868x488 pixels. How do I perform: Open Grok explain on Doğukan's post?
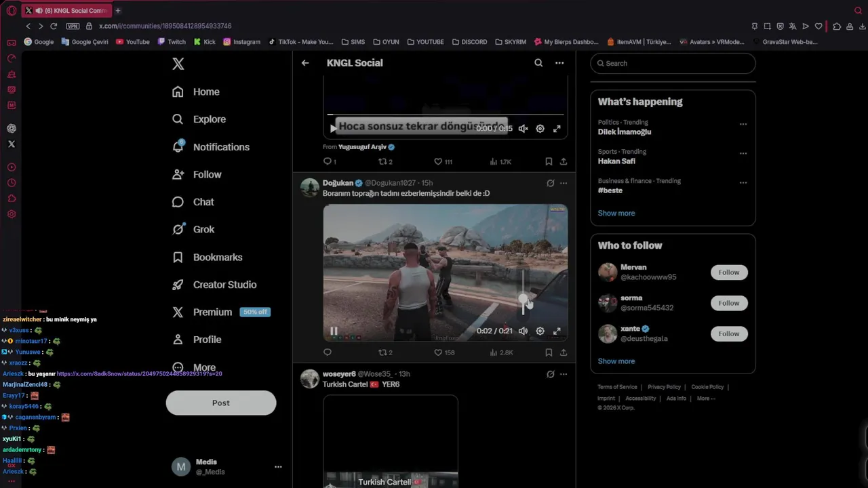pos(551,183)
